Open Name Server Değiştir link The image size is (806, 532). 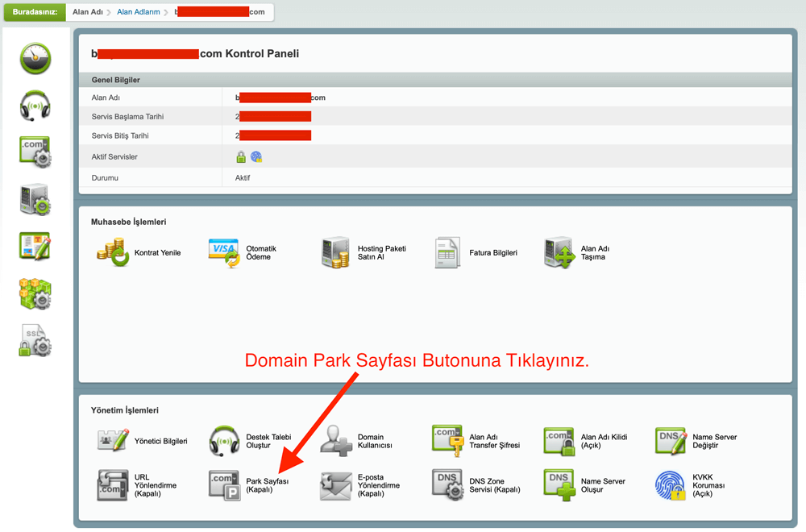click(714, 441)
